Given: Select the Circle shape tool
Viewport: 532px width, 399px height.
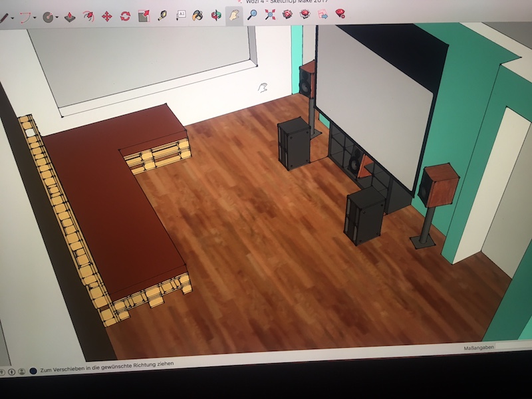Looking at the screenshot, I should [x=48, y=17].
